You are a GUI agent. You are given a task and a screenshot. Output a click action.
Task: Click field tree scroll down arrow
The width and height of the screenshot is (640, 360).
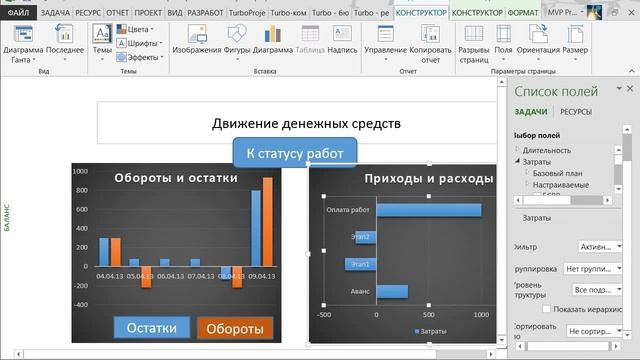point(618,189)
